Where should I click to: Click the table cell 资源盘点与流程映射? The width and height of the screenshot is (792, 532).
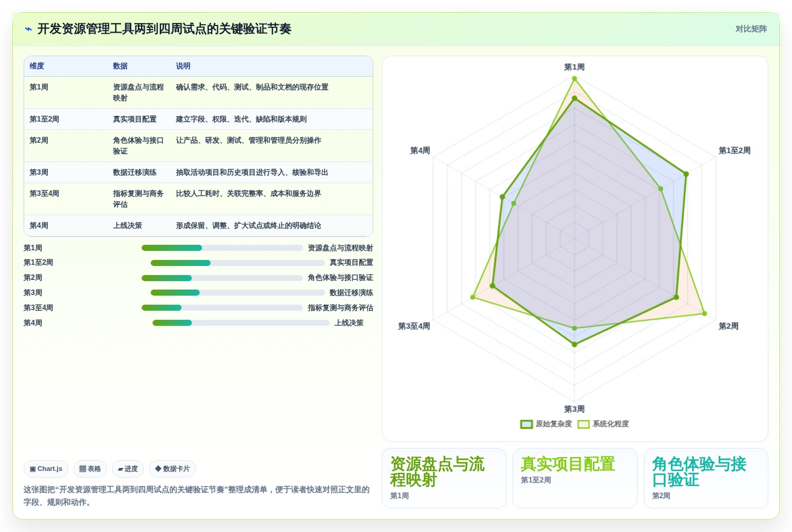click(139, 92)
